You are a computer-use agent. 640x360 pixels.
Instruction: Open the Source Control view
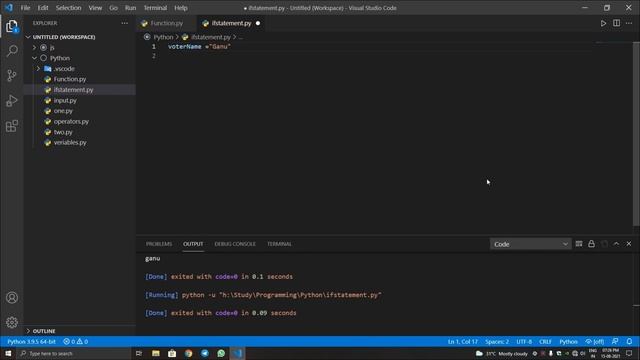click(12, 76)
